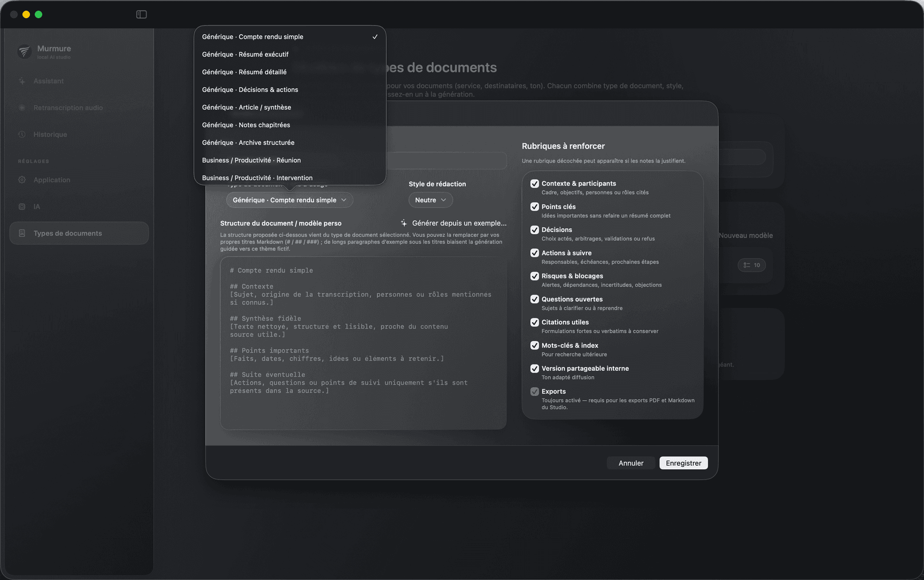Pick 'Business / Productivité · Intervention'
Viewport: 924px width, 580px height.
point(290,177)
